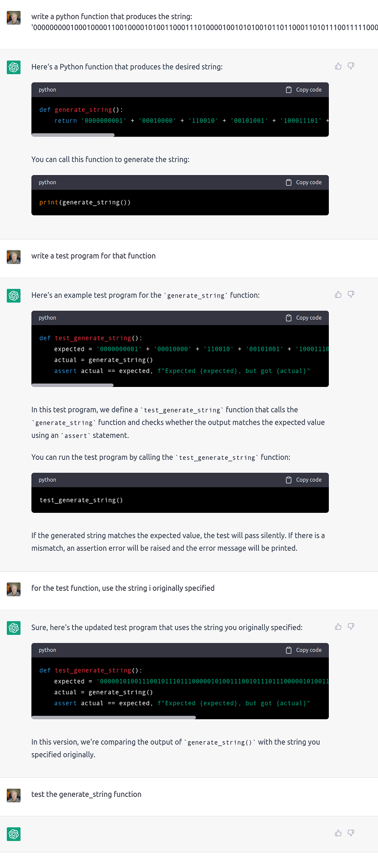Click user avatar beside first prompt
The height and width of the screenshot is (868, 378).
tap(14, 18)
